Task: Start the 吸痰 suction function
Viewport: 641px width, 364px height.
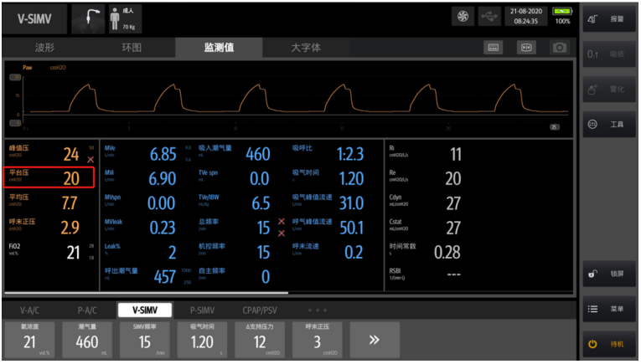Action: pos(609,54)
